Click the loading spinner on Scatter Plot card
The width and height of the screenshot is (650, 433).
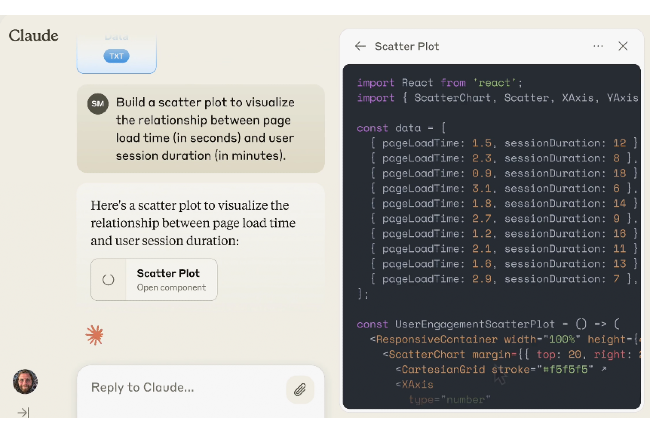tap(109, 280)
